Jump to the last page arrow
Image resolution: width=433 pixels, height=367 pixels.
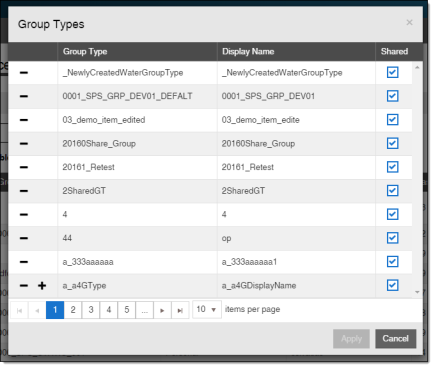180,310
